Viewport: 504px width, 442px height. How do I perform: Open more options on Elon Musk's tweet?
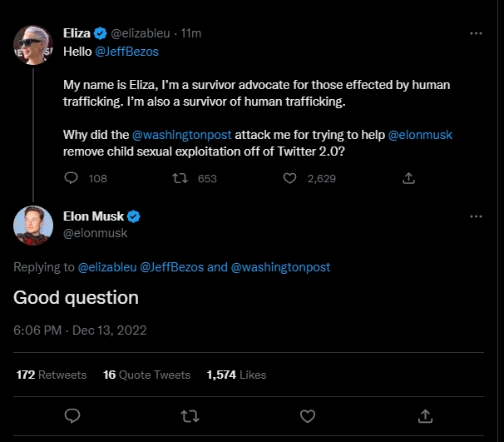pyautogui.click(x=477, y=216)
